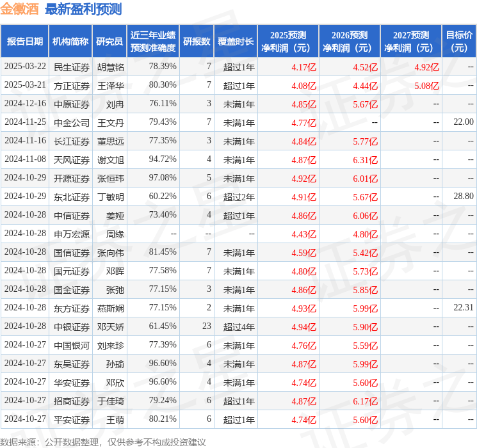
Task: Click research report count 23
Action: pyautogui.click(x=207, y=326)
